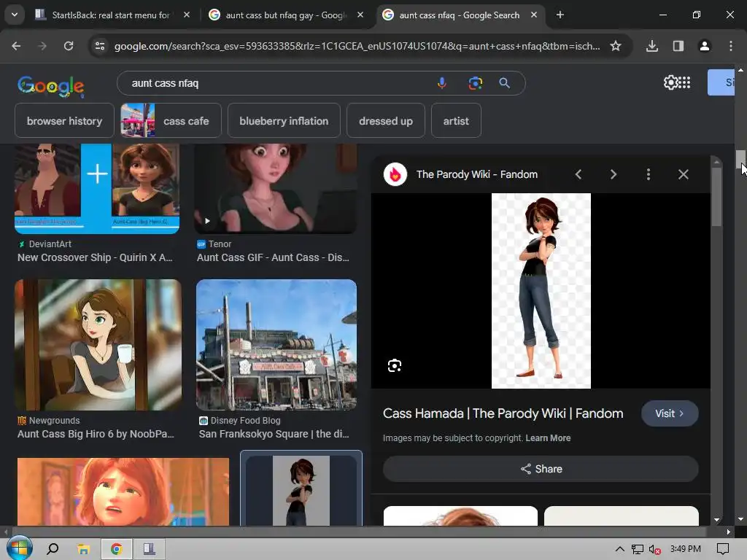This screenshot has height=560, width=747.
Task: Focus the Google search box
Action: point(276,83)
